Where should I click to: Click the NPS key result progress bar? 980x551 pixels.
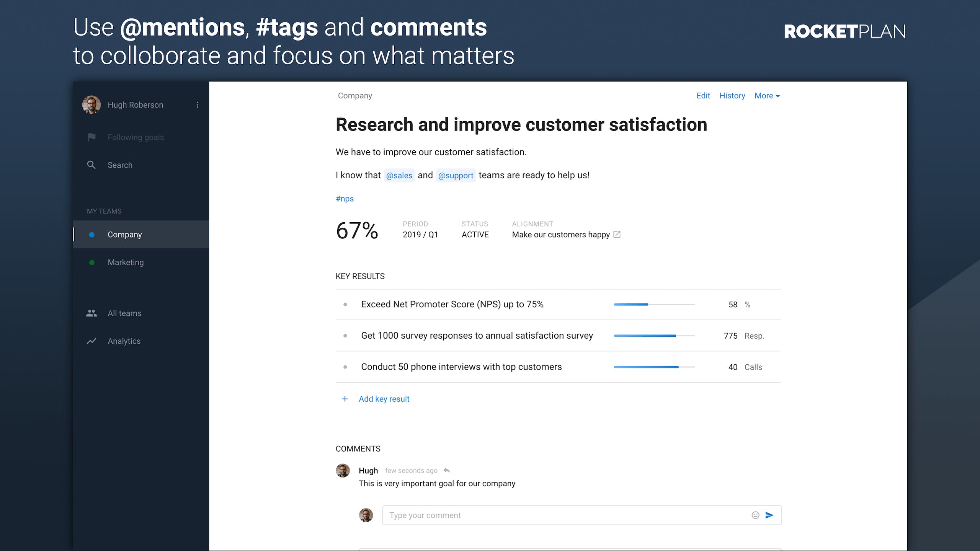(654, 305)
